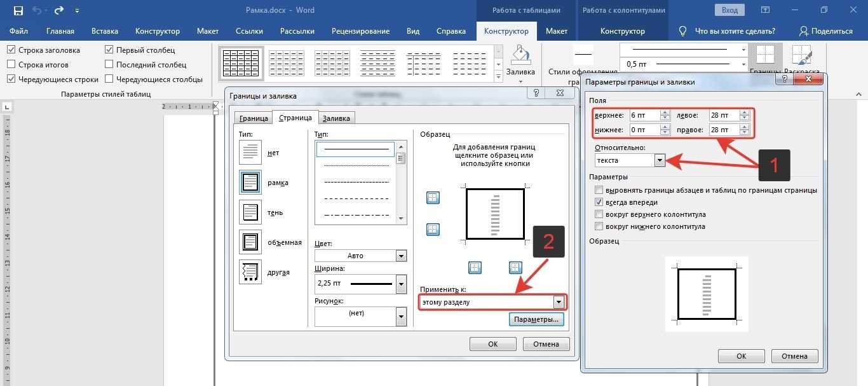Image resolution: width=868 pixels, height=386 pixels.
Task: Click the Параметры... button
Action: pyautogui.click(x=537, y=320)
